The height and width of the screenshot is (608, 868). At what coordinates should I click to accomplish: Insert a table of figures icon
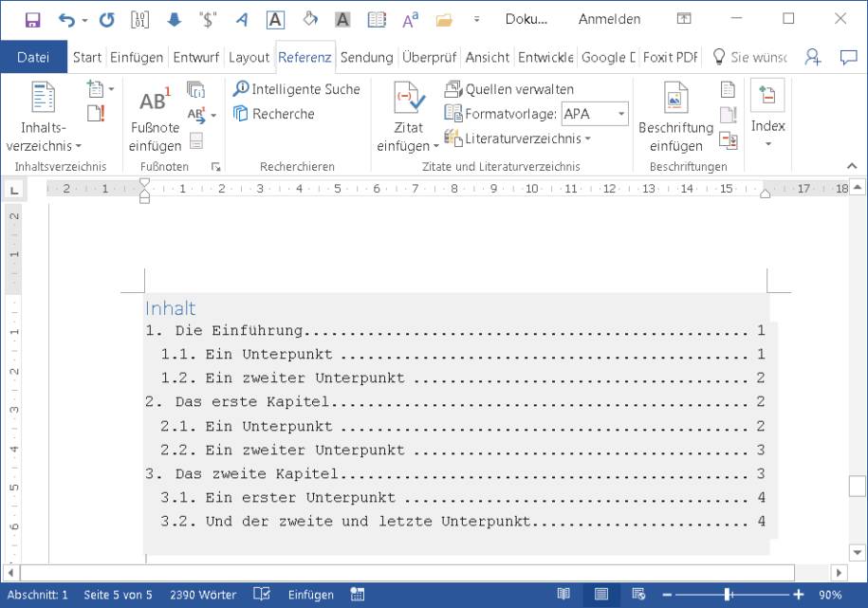729,89
